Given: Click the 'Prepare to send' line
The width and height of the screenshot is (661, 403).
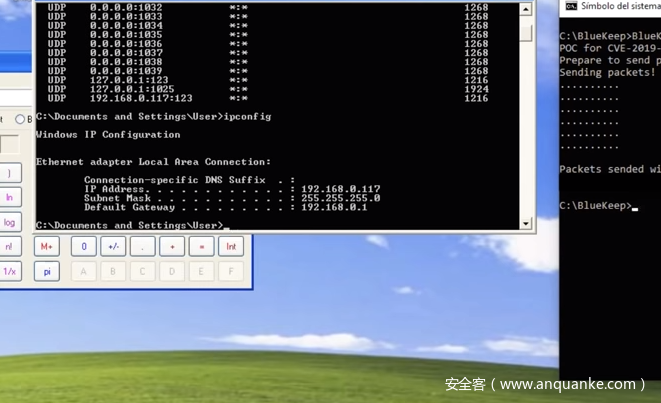Looking at the screenshot, I should (x=610, y=60).
